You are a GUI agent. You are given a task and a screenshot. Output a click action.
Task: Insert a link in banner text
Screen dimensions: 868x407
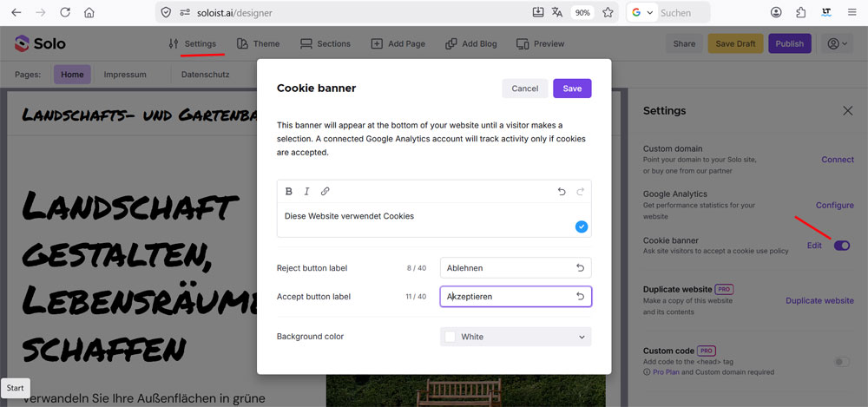[x=325, y=192]
